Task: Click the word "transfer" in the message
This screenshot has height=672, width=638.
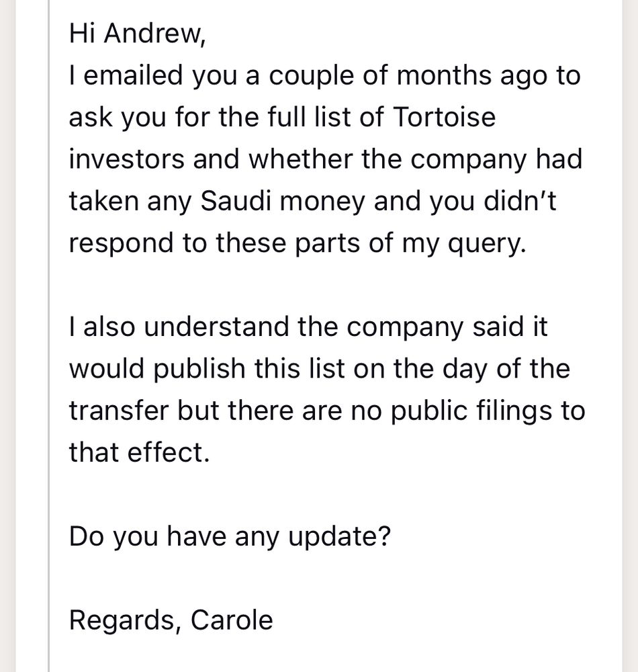Action: tap(118, 411)
